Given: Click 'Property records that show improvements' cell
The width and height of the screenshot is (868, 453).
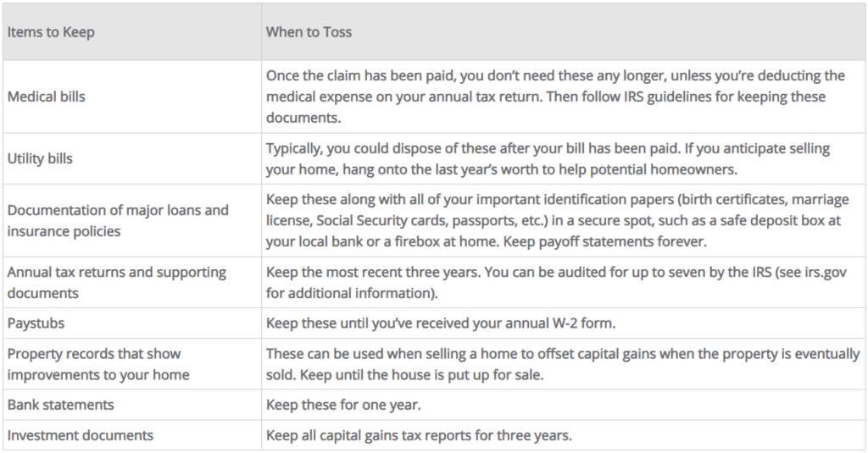Looking at the screenshot, I should [x=98, y=364].
